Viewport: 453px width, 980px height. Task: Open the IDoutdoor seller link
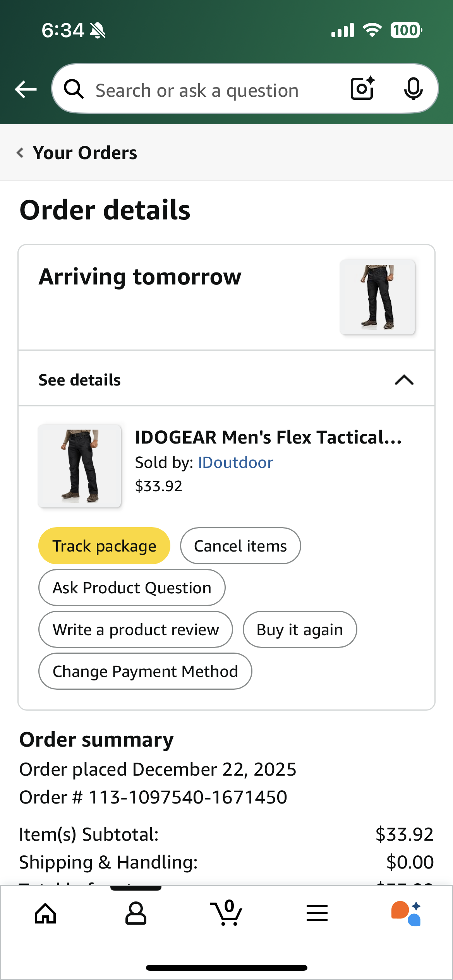click(235, 463)
